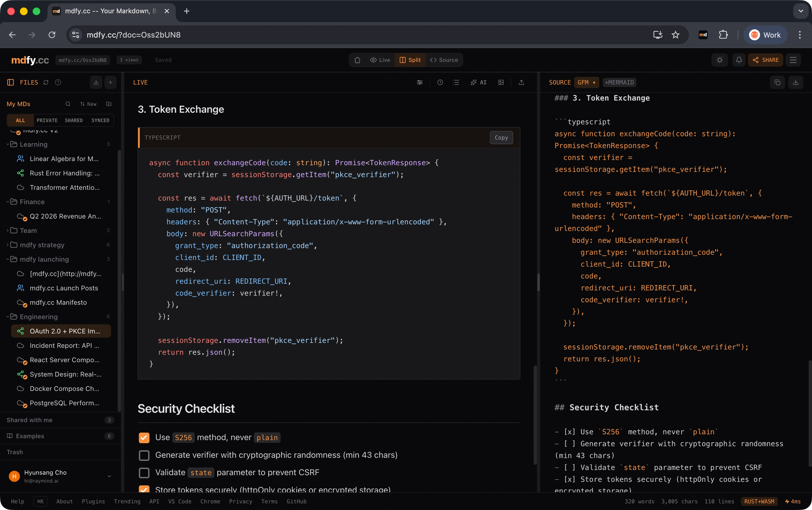Image resolution: width=812 pixels, height=510 pixels.
Task: Copy source using the Source panel copy icon
Action: 777,82
